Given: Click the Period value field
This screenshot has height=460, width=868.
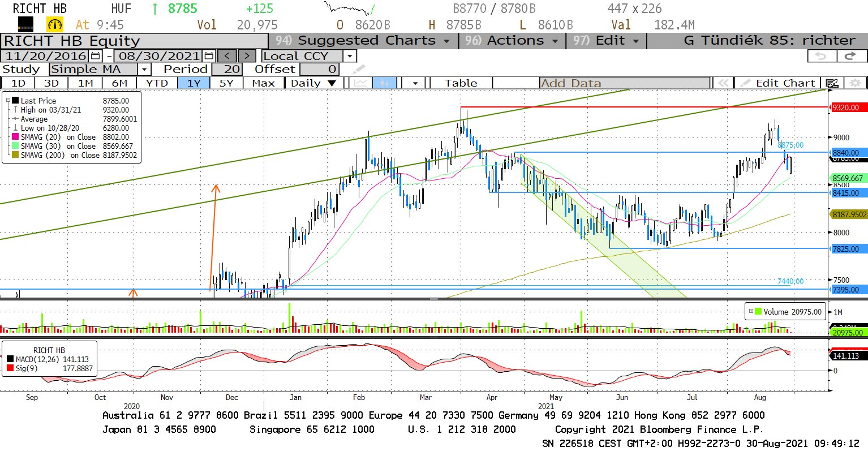Looking at the screenshot, I should [227, 70].
